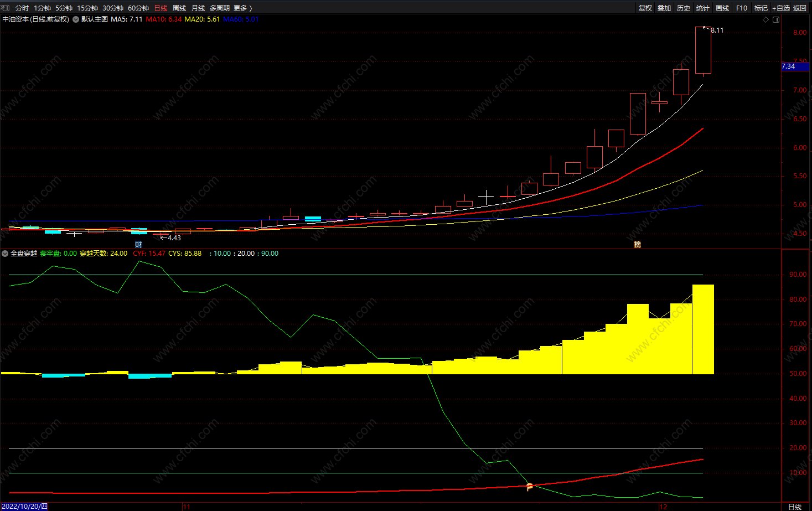This screenshot has height=511, width=812.
Task: Open main chart indicator dropdown arrow
Action: point(76,19)
